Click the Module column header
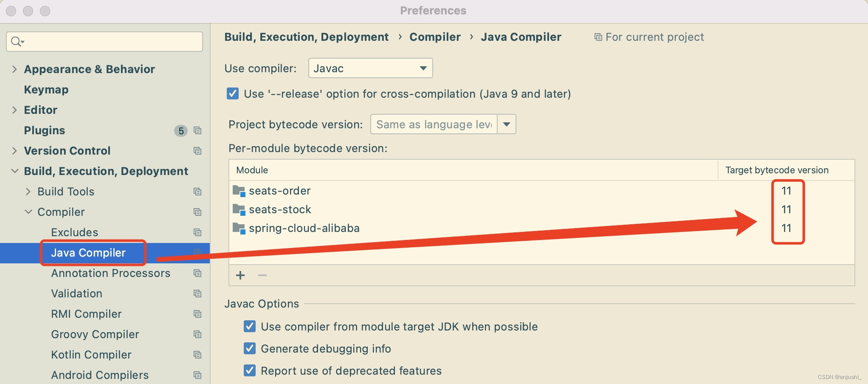 (473, 170)
